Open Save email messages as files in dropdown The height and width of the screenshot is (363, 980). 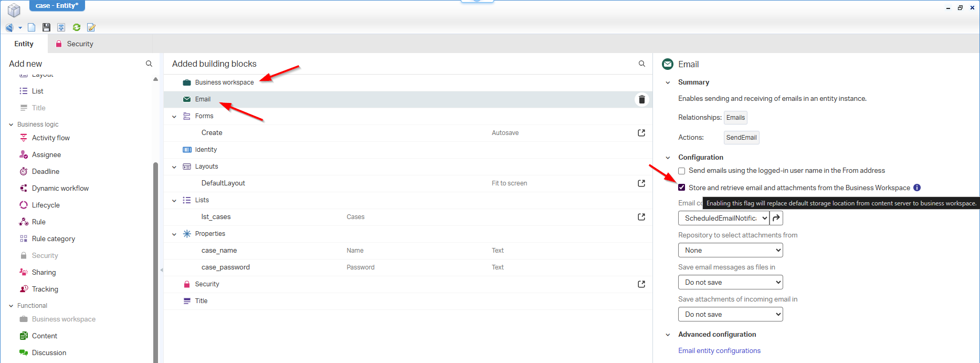click(730, 282)
